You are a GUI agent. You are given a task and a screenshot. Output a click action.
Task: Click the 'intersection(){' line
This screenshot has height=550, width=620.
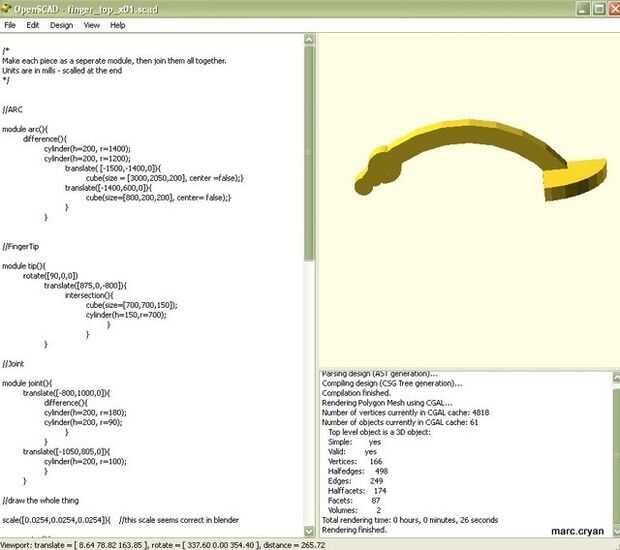(89, 295)
